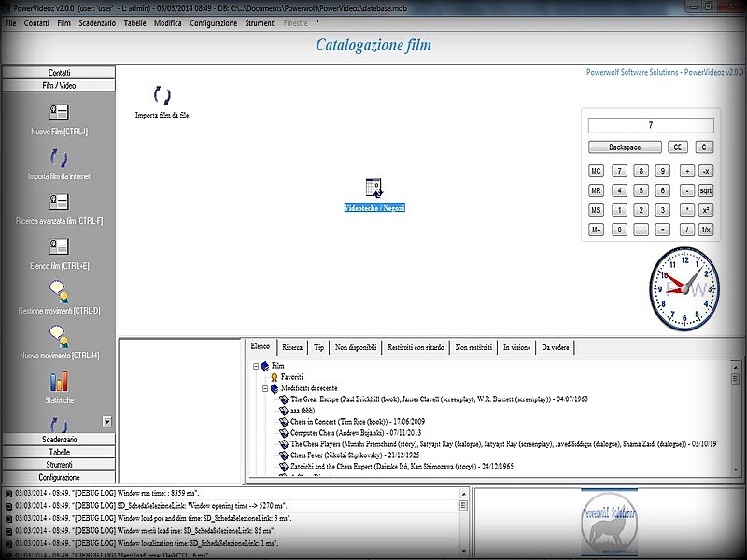
Task: Open Gestione movimenti sidebar icon
Action: point(59,291)
